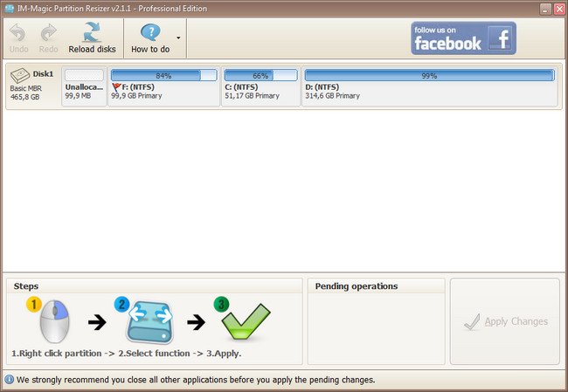Close the Partition Resizer window
This screenshot has width=568, height=392.
559,9
